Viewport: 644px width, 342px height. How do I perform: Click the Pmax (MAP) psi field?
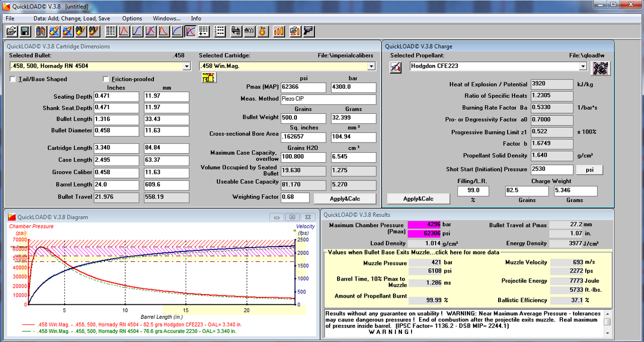pyautogui.click(x=303, y=88)
